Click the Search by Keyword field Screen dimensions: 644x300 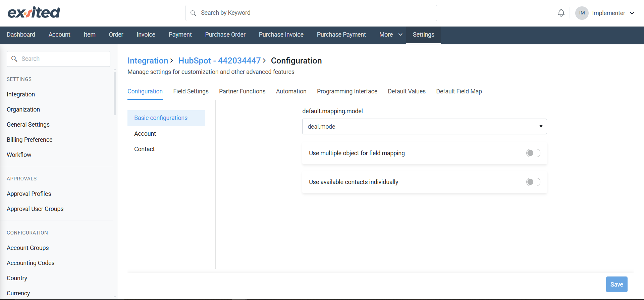[x=311, y=13]
